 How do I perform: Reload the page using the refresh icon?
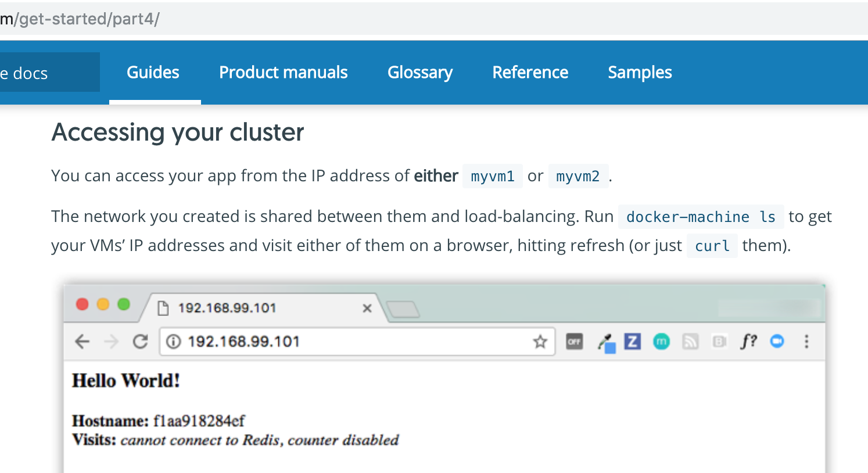(141, 342)
